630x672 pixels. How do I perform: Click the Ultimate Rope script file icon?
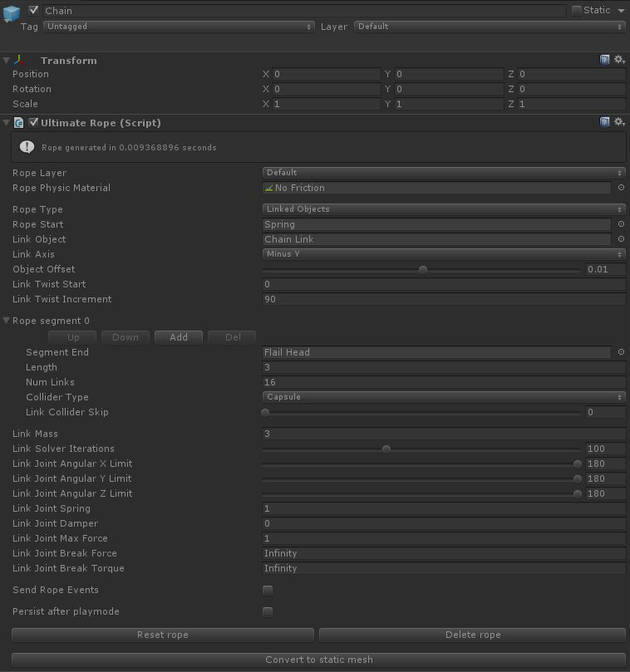point(18,123)
